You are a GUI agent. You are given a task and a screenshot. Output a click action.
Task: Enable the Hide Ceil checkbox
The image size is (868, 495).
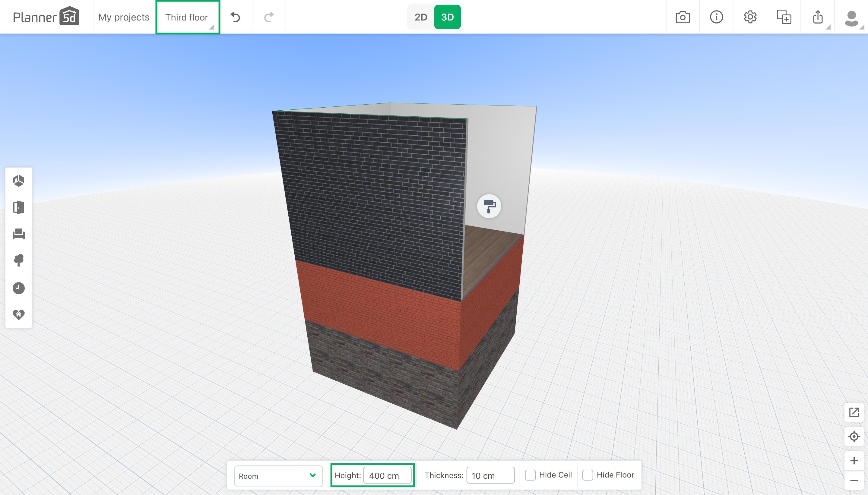click(x=530, y=475)
